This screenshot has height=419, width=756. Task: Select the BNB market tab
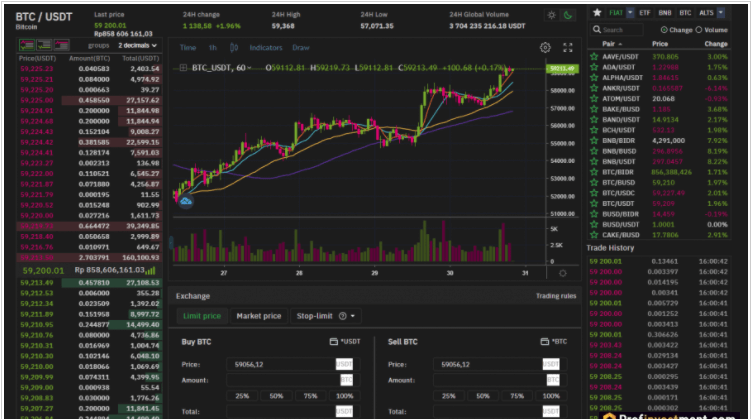(x=665, y=12)
